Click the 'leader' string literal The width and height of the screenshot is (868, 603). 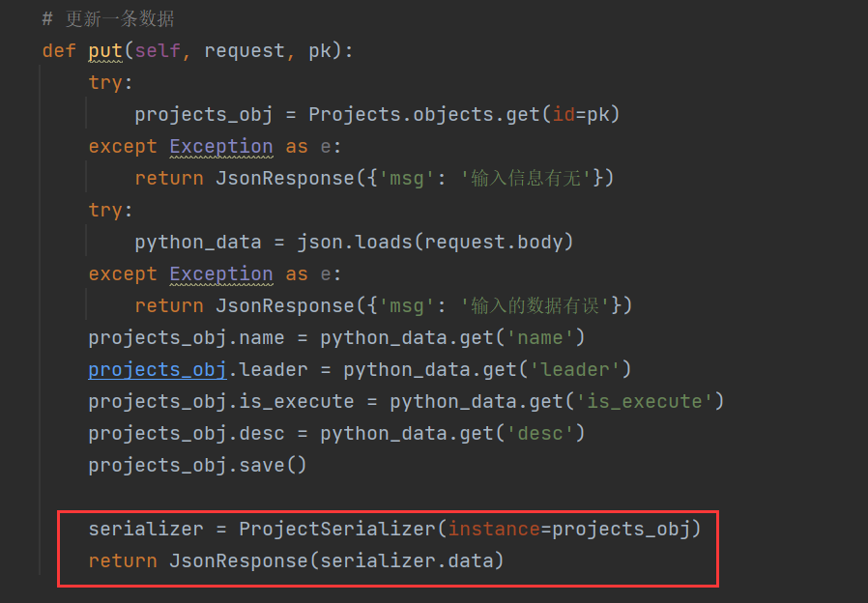point(575,369)
